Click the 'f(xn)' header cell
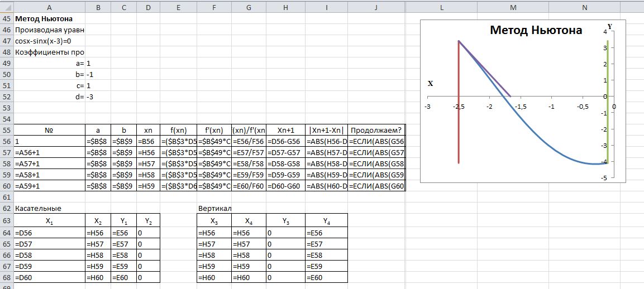 pos(178,131)
